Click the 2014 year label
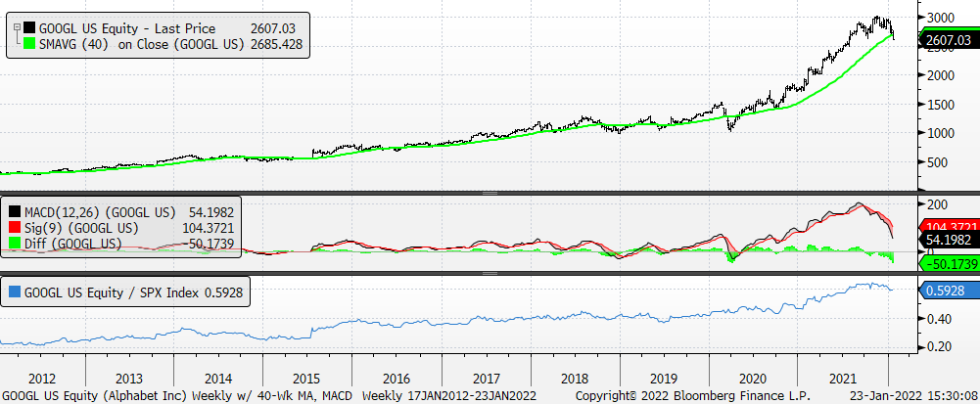Image resolution: width=980 pixels, height=404 pixels. pos(218,379)
